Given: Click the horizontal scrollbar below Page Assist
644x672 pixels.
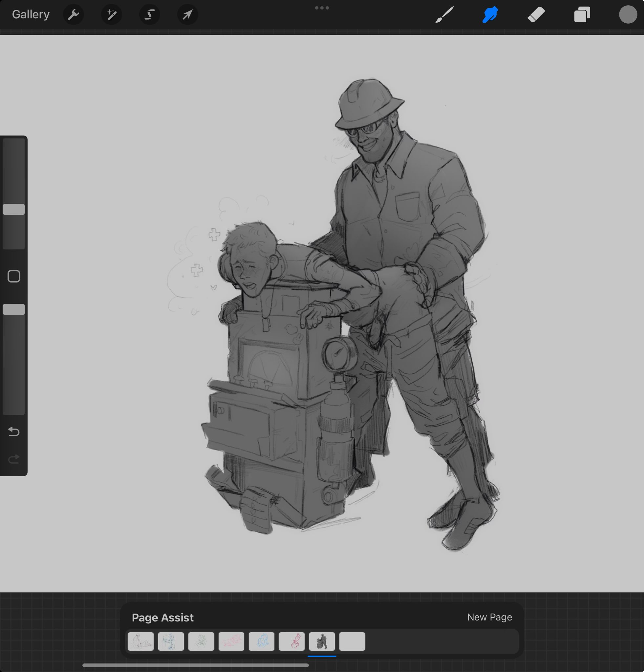Looking at the screenshot, I should click(195, 665).
